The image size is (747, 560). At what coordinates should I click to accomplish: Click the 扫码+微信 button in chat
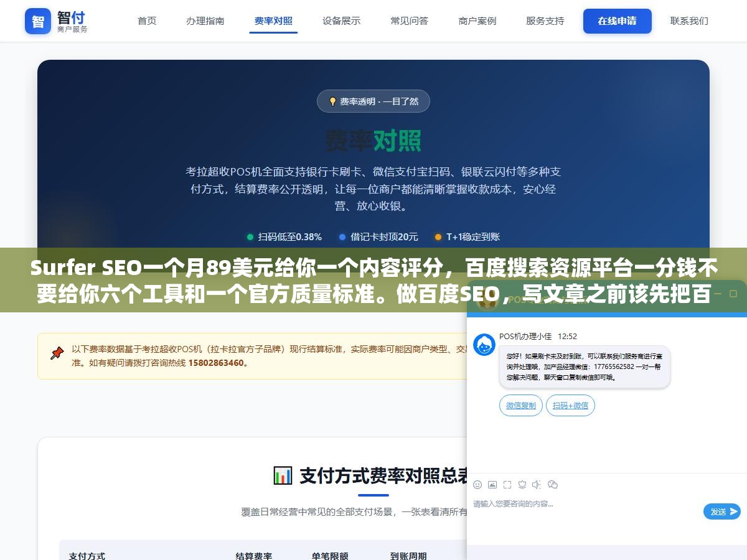[x=571, y=406]
